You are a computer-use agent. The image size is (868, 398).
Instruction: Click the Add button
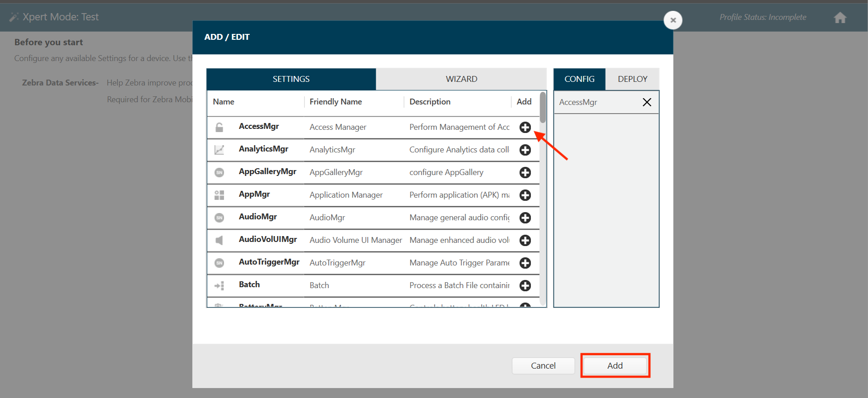615,365
